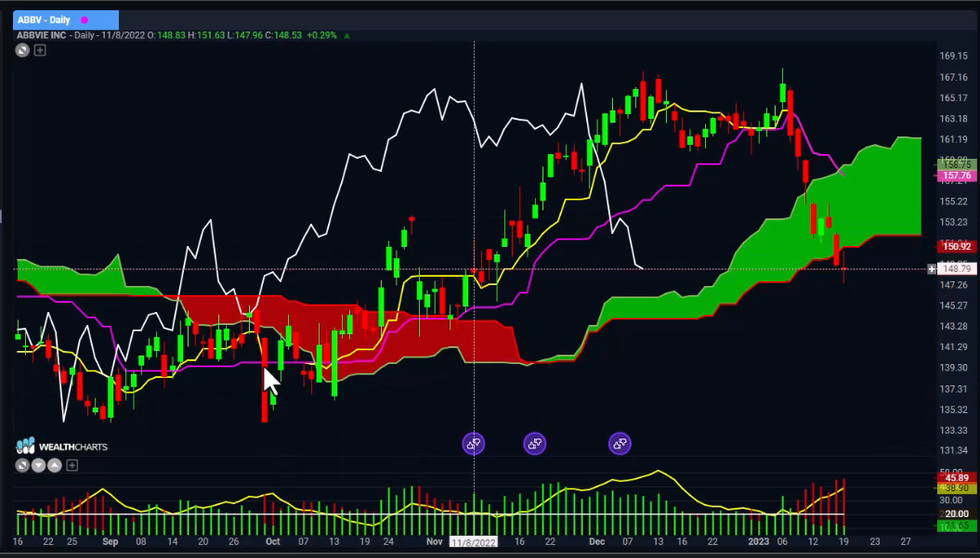Screen dimensions: 980x558
Task: Click the 2023 label on the time axis
Action: point(758,542)
